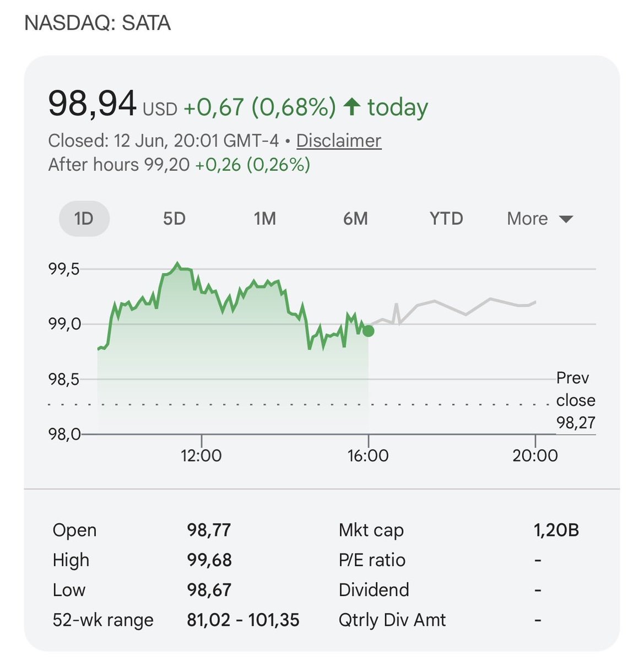Click the Prev close 98,27 label
The image size is (644, 661).
(x=576, y=400)
